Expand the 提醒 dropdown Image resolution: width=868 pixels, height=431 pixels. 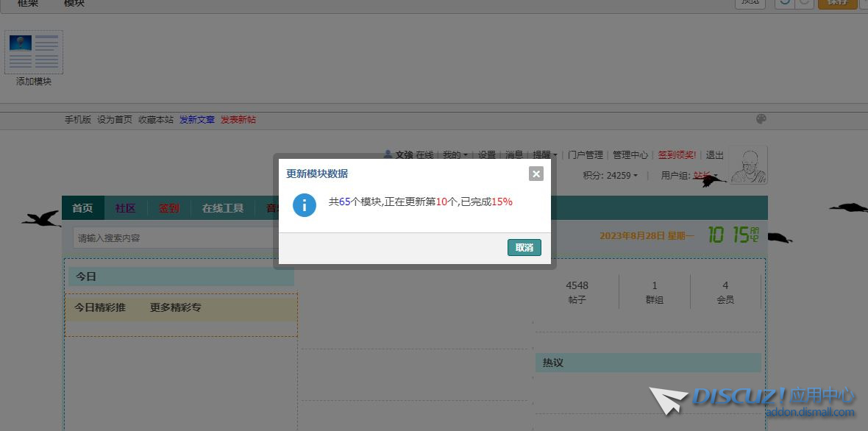pos(544,155)
